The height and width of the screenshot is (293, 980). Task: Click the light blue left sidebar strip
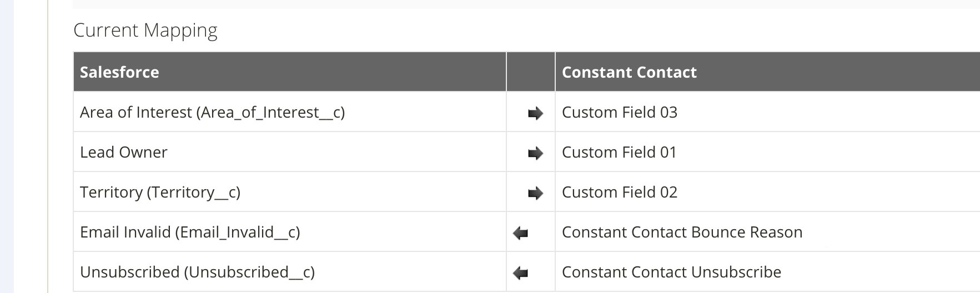7,146
